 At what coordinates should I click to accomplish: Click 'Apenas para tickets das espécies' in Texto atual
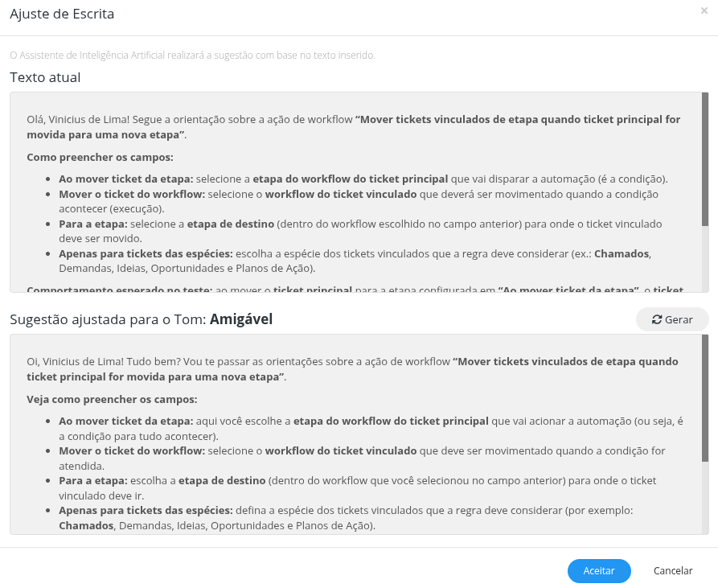146,253
